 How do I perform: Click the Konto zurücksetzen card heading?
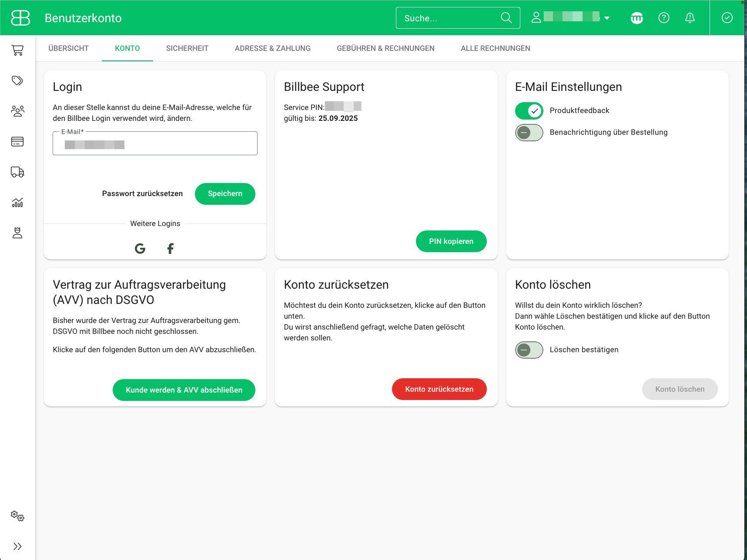tap(336, 285)
